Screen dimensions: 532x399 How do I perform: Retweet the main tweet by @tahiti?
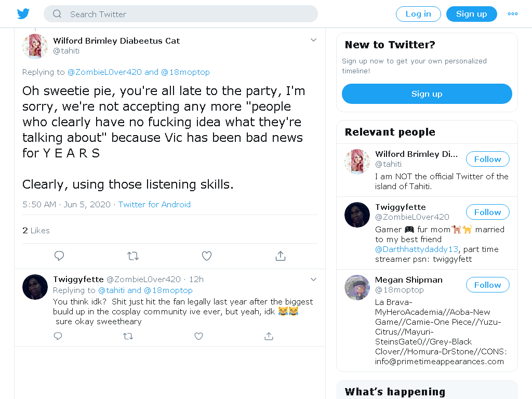click(133, 256)
